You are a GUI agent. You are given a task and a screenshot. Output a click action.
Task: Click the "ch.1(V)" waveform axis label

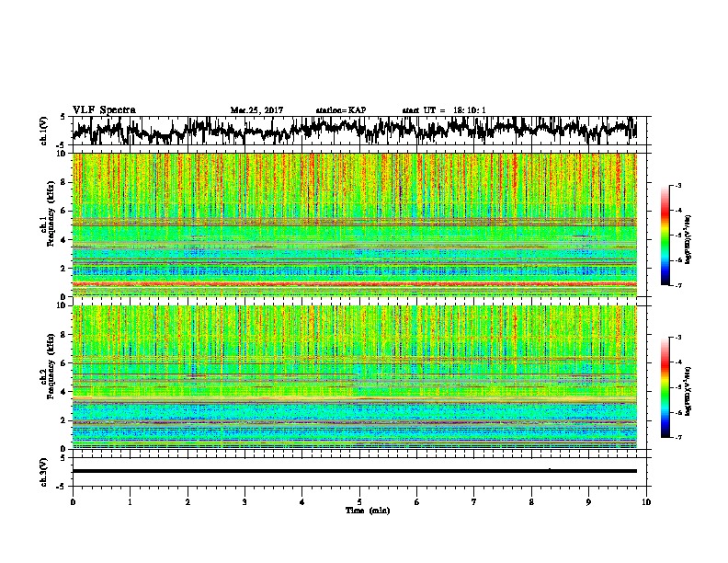tap(44, 131)
